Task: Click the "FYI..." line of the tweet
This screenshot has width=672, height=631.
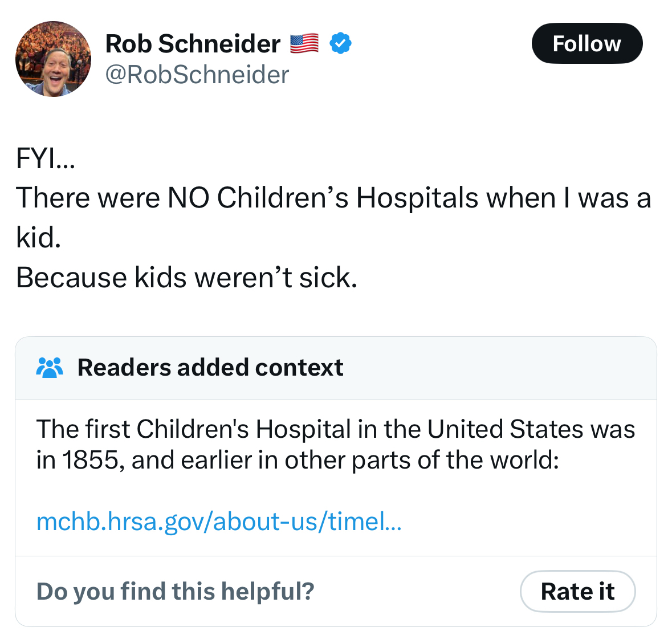Action: 46,158
